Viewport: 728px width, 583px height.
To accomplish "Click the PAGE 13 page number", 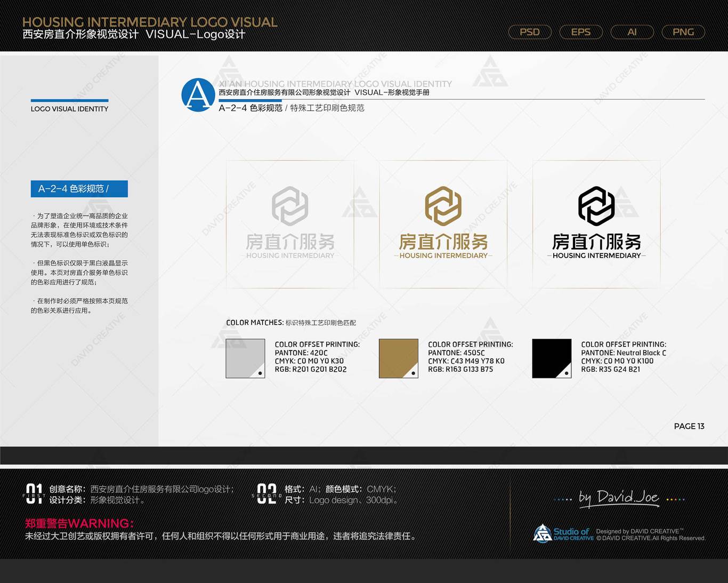I will (689, 426).
